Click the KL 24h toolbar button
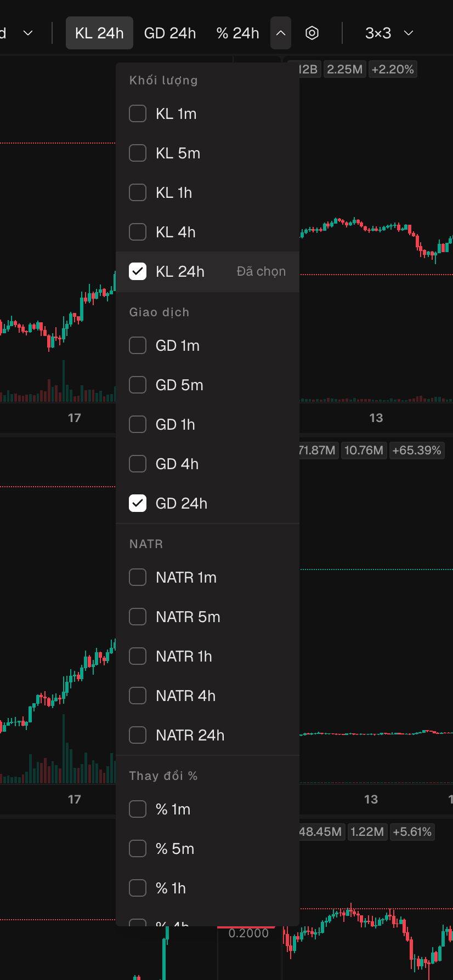 99,33
